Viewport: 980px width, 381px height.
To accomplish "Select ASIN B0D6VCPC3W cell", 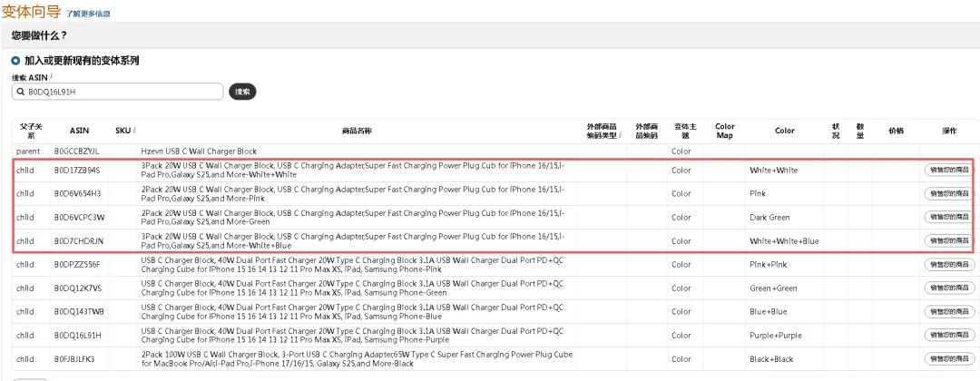I will (x=79, y=218).
